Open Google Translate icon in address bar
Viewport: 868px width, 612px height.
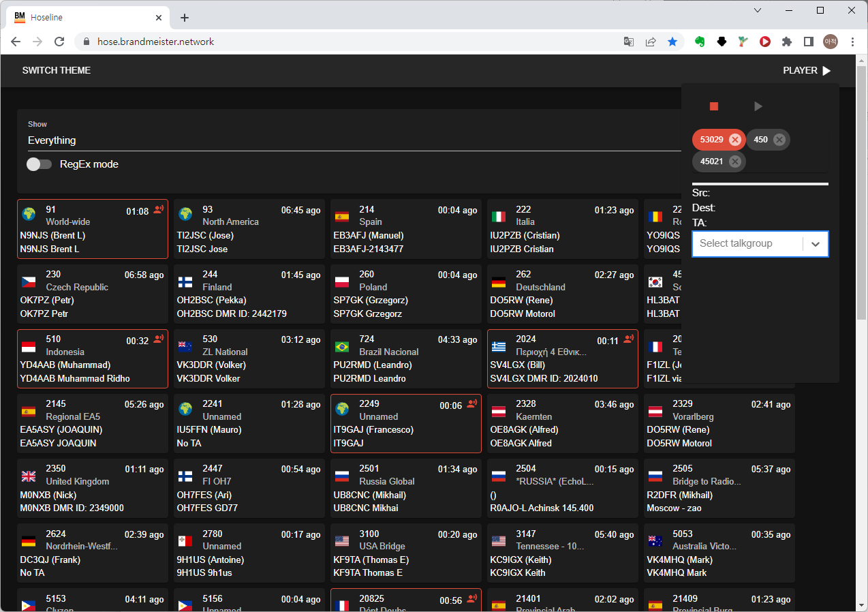tap(629, 42)
